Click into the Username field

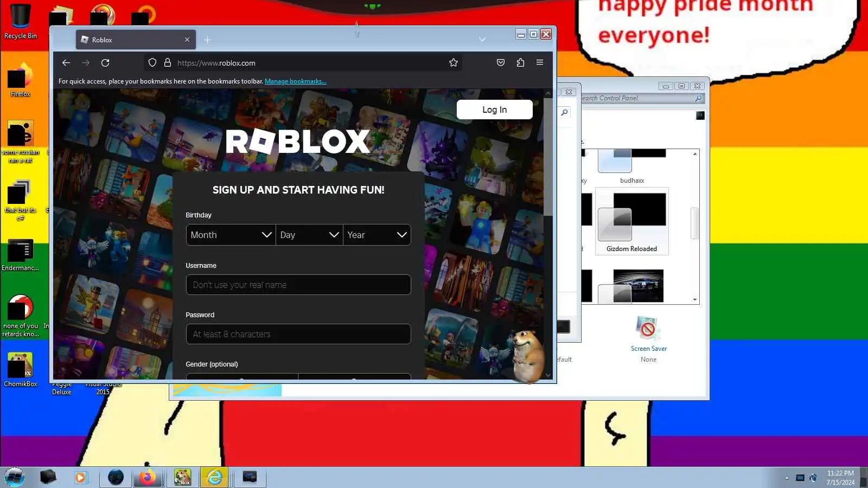tap(298, 285)
